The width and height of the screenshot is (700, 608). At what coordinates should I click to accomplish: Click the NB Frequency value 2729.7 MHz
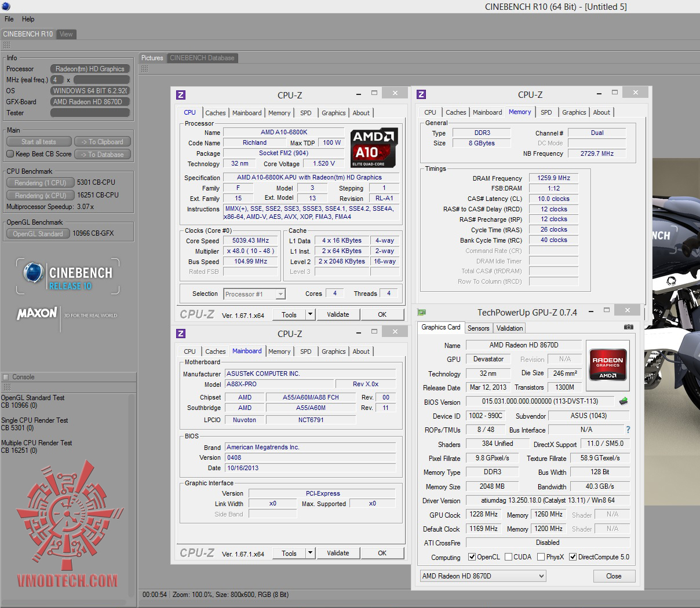click(x=597, y=153)
